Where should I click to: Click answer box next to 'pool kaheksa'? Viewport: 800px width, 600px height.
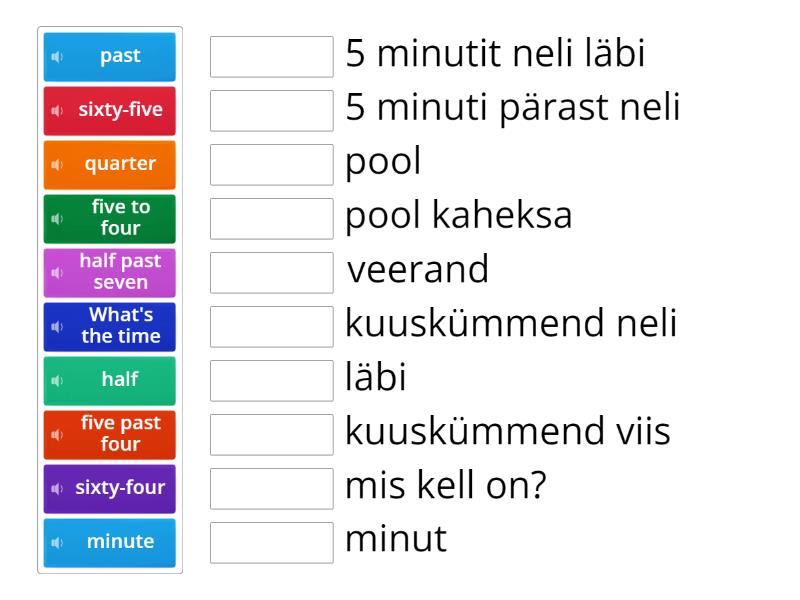[272, 219]
